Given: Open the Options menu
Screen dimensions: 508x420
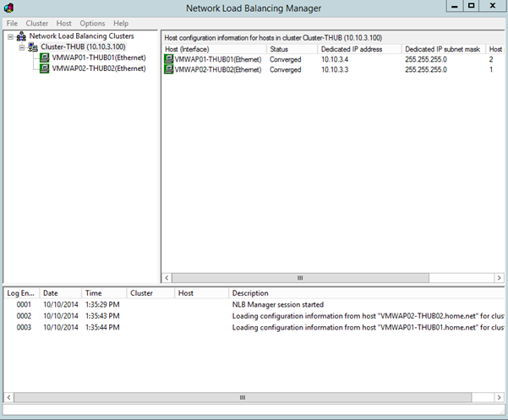Looking at the screenshot, I should pyautogui.click(x=92, y=24).
